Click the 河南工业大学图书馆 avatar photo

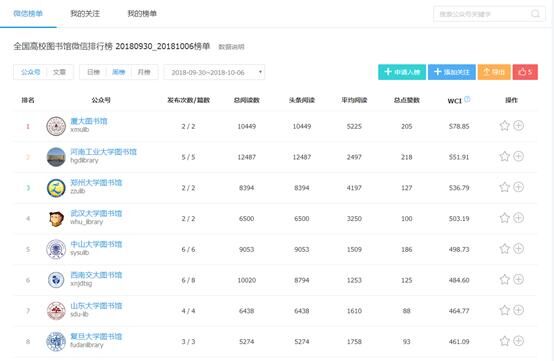[56, 157]
